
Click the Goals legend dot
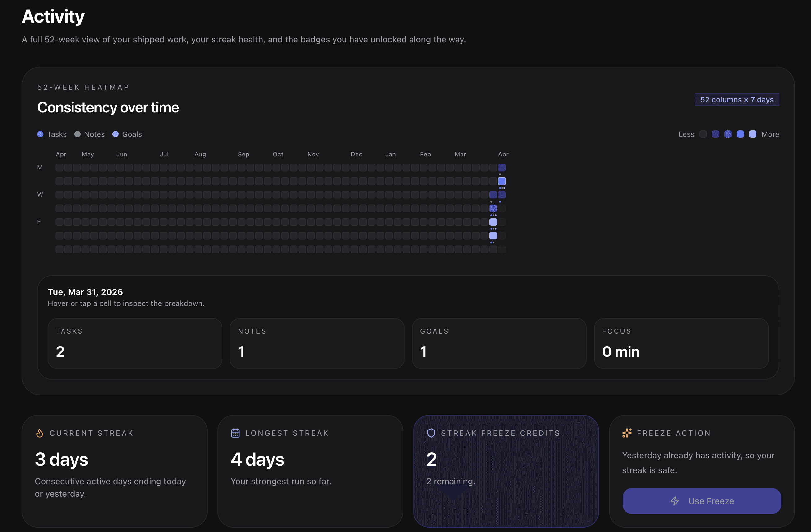pos(116,134)
